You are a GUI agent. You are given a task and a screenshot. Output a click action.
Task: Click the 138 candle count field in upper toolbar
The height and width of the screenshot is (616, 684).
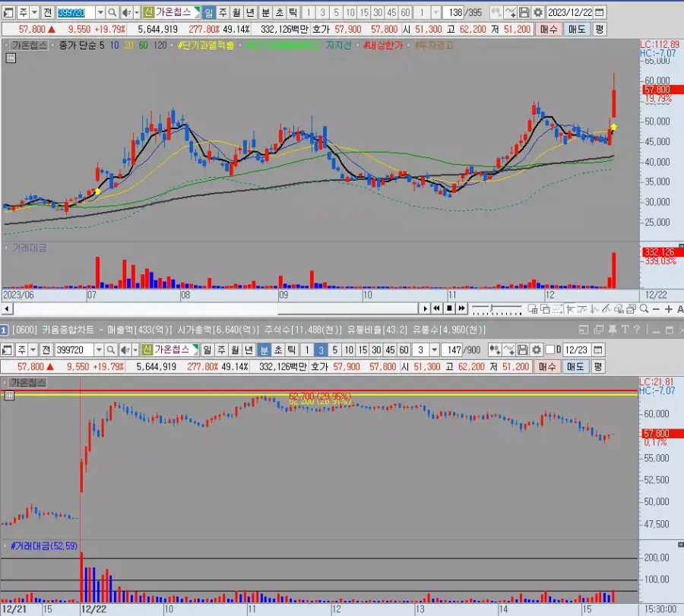point(454,12)
